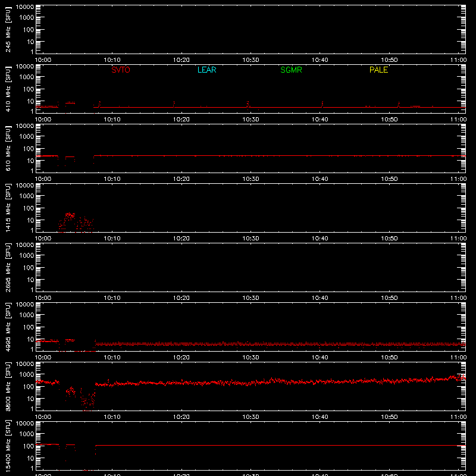Click the 10:30 time label under 245 MHz panel
The width and height of the screenshot is (476, 476).
[250, 60]
